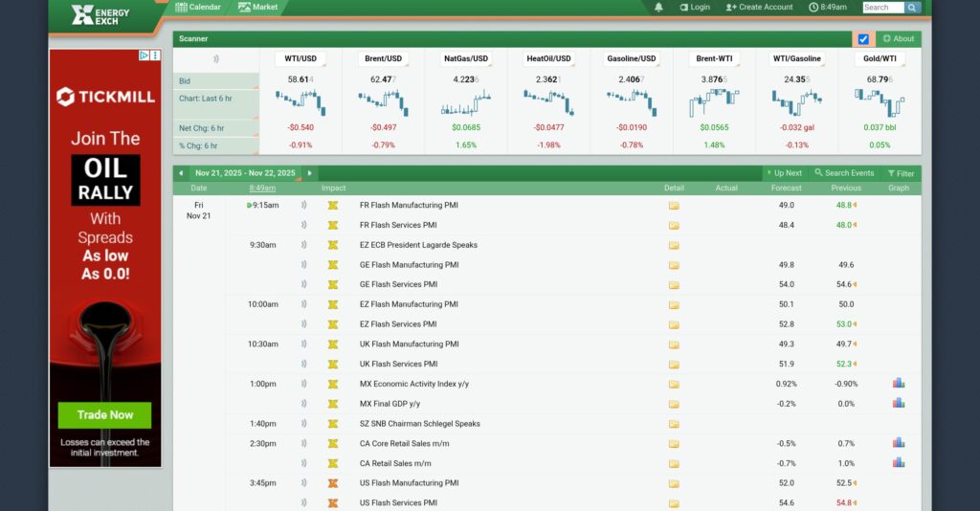This screenshot has width=980, height=511.
Task: Open the Scanner About button
Action: pyautogui.click(x=898, y=38)
